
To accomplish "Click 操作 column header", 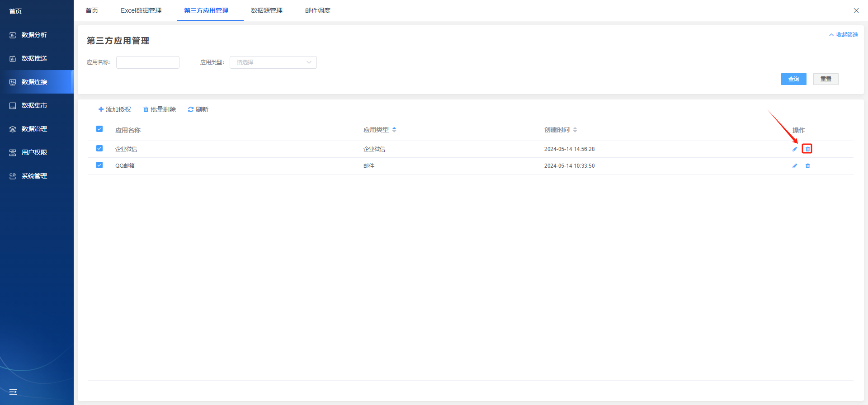I will tap(799, 130).
